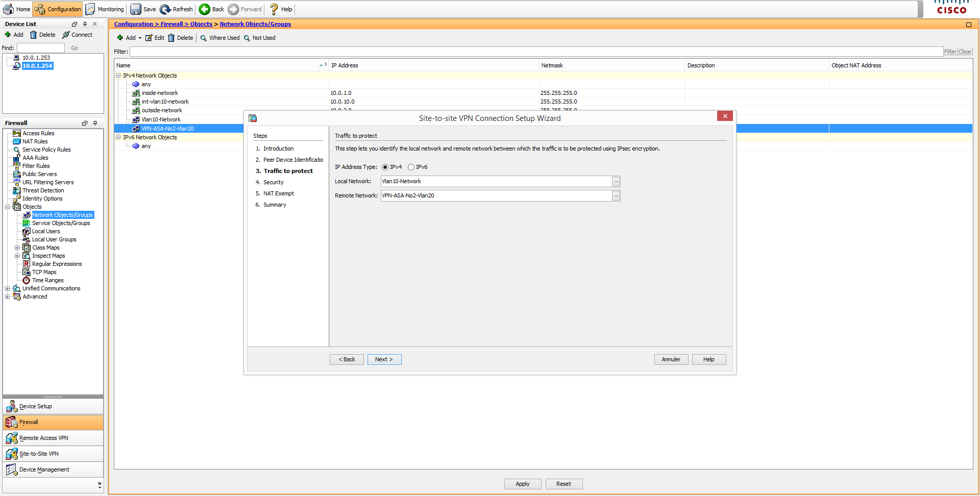Open Service Objects/Groups
Screen dimensions: 980x496
[x=61, y=223]
